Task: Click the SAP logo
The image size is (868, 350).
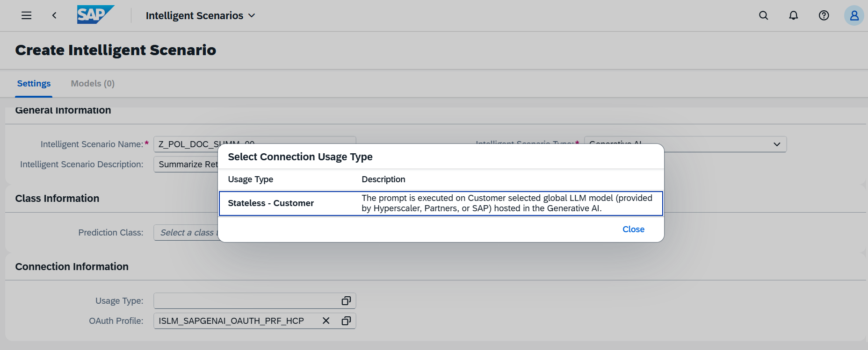Action: [95, 14]
